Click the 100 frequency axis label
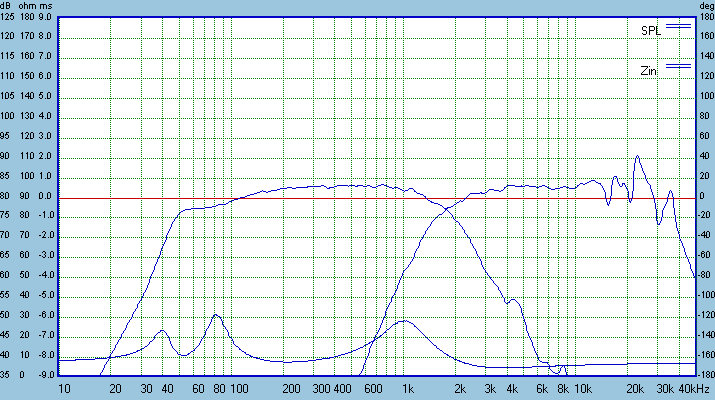Viewport: 715px width, 400px height. (x=239, y=388)
